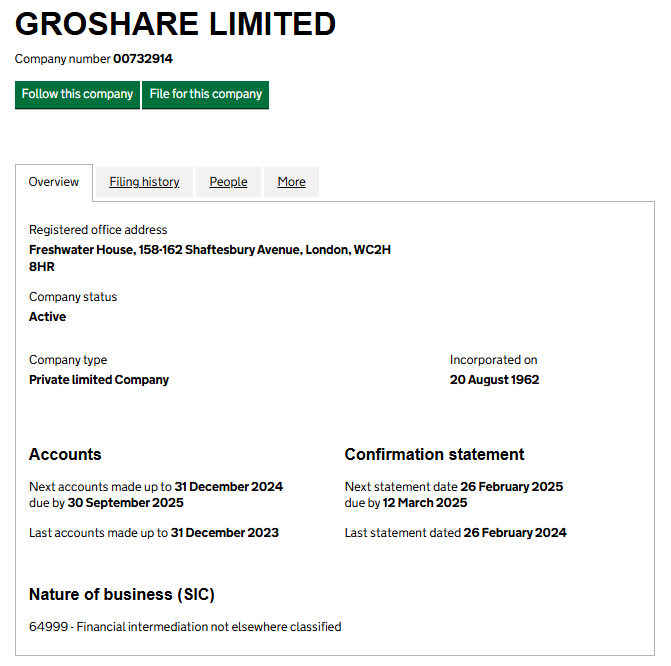Image resolution: width=671 pixels, height=666 pixels.
Task: Click the accounts due date 30 September 2025
Action: (x=125, y=503)
